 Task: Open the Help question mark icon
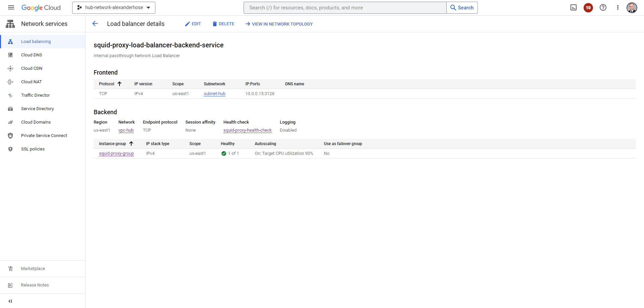pyautogui.click(x=603, y=8)
